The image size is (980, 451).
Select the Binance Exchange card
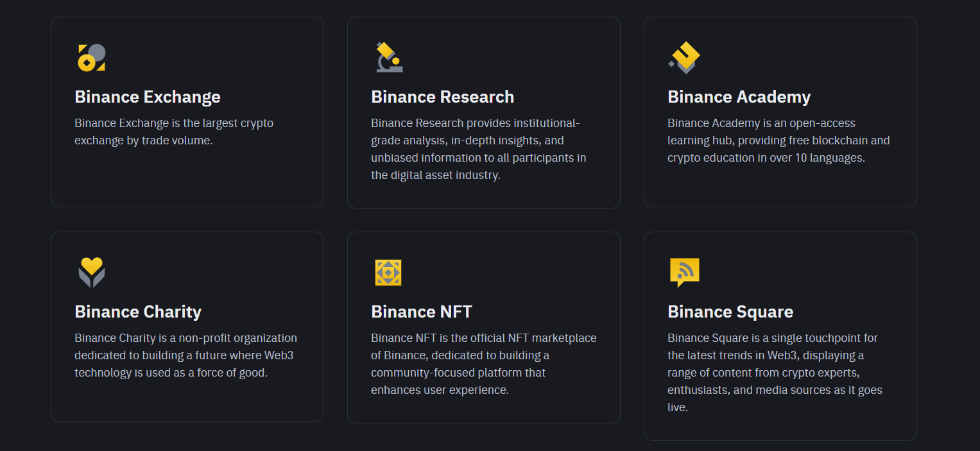pyautogui.click(x=187, y=112)
